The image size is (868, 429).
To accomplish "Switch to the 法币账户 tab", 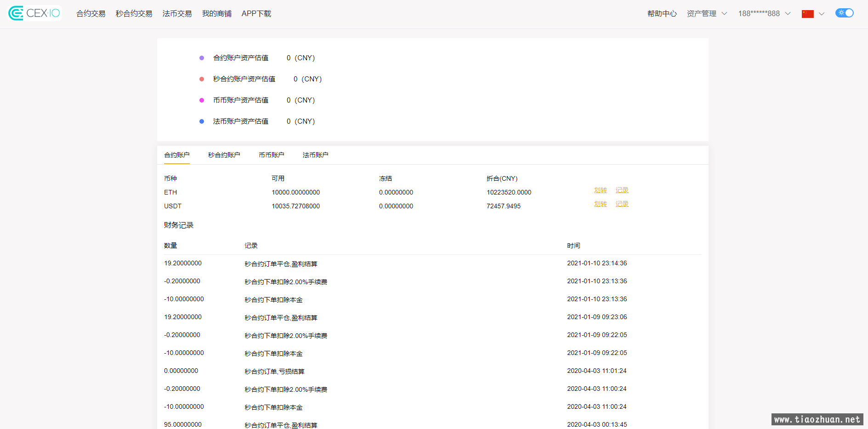I will point(316,155).
